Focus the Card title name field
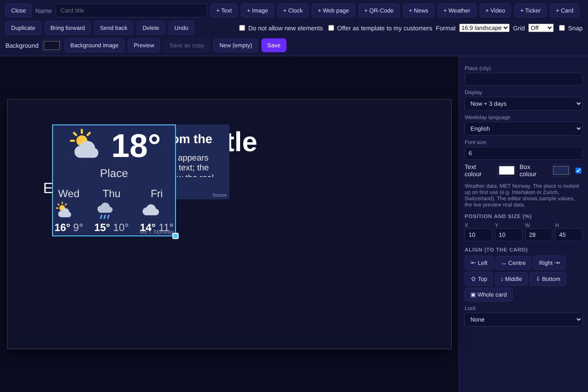Viewport: 588px width, 392px height. (x=131, y=10)
